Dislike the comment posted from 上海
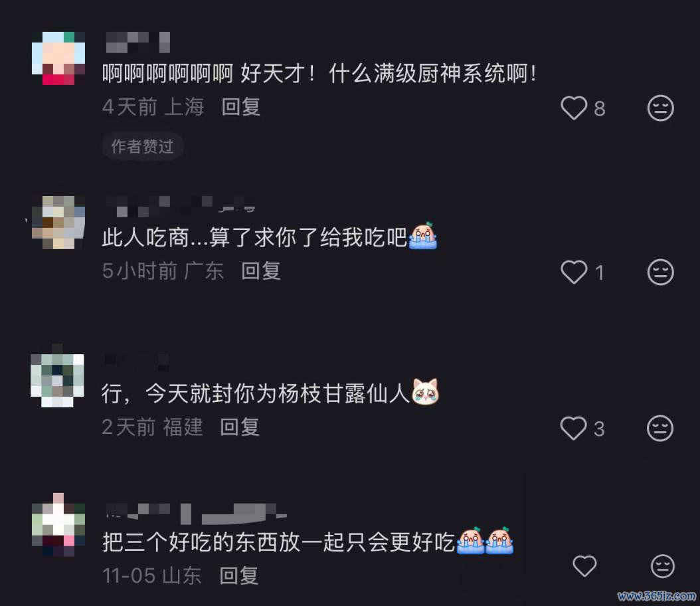Screen dimensions: 700x606 coord(660,108)
